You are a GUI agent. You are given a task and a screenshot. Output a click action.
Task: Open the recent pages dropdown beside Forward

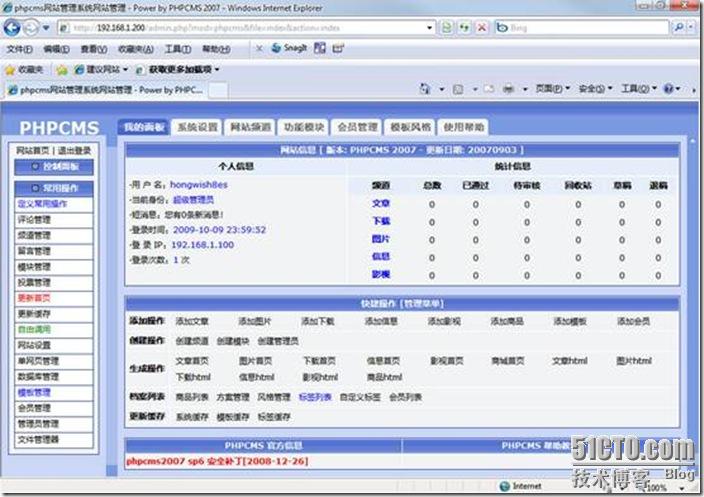click(x=46, y=28)
